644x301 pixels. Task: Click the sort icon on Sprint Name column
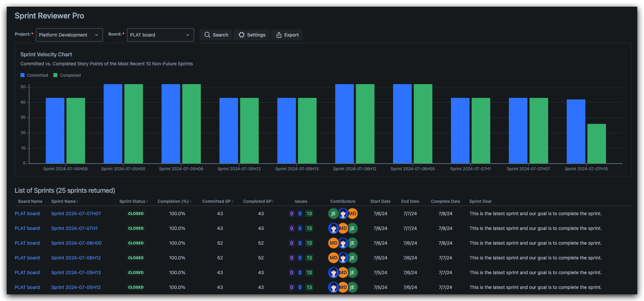click(x=77, y=201)
